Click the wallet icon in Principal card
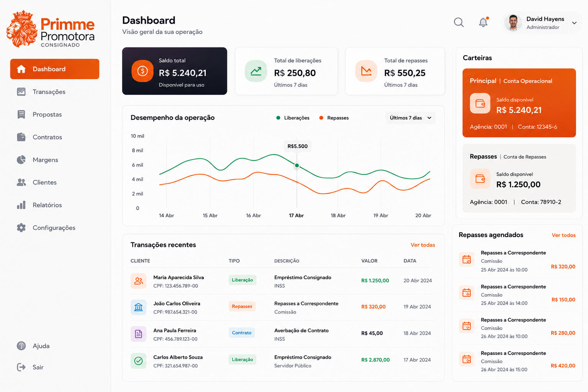Screen dimensions: 588x392 pos(480,103)
